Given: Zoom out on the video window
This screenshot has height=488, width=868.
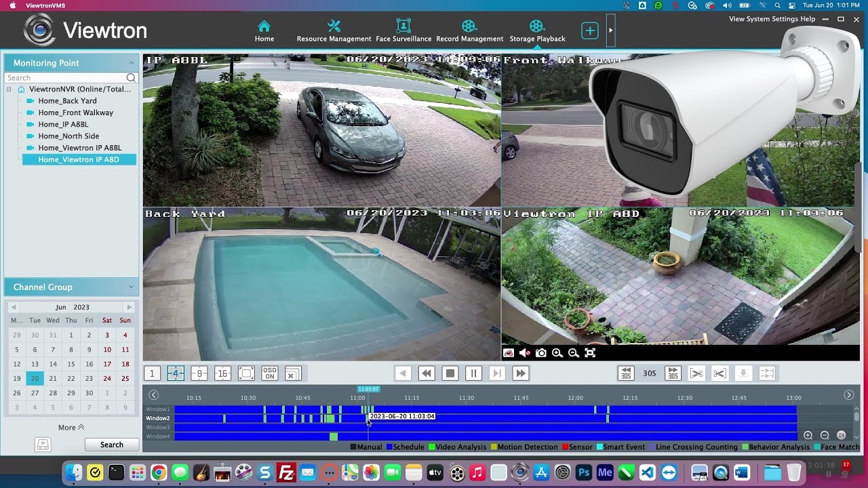Looking at the screenshot, I should click(574, 353).
